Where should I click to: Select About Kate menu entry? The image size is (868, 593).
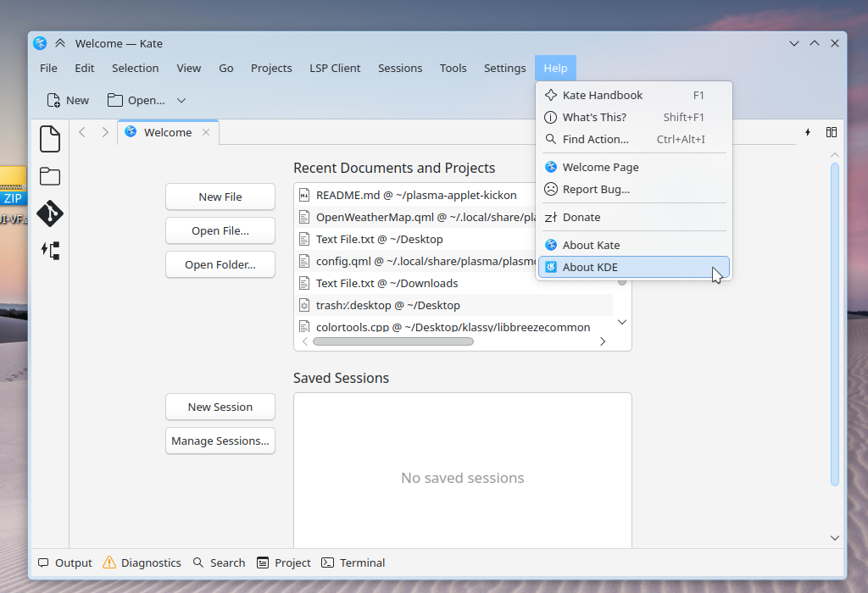point(634,245)
